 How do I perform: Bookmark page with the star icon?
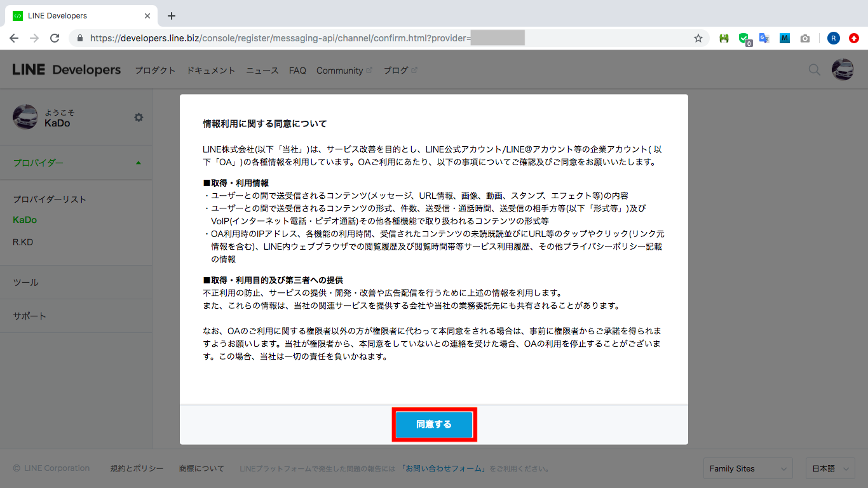[698, 38]
